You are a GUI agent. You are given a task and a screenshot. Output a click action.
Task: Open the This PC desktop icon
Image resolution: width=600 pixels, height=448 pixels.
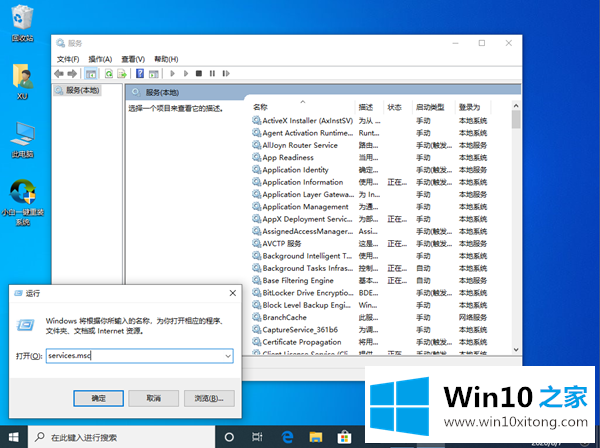pyautogui.click(x=22, y=140)
